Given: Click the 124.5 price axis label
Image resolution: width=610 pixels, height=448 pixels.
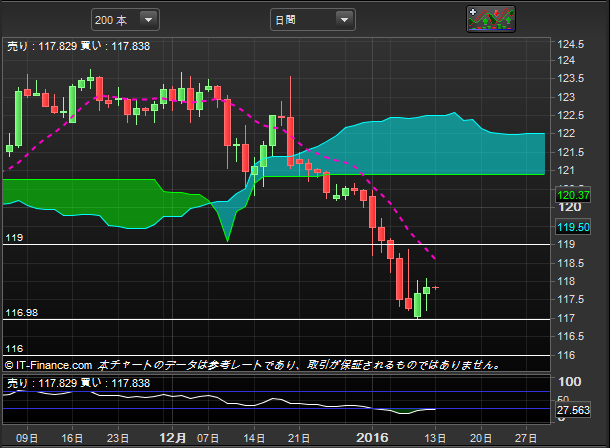Looking at the screenshot, I should (x=571, y=44).
